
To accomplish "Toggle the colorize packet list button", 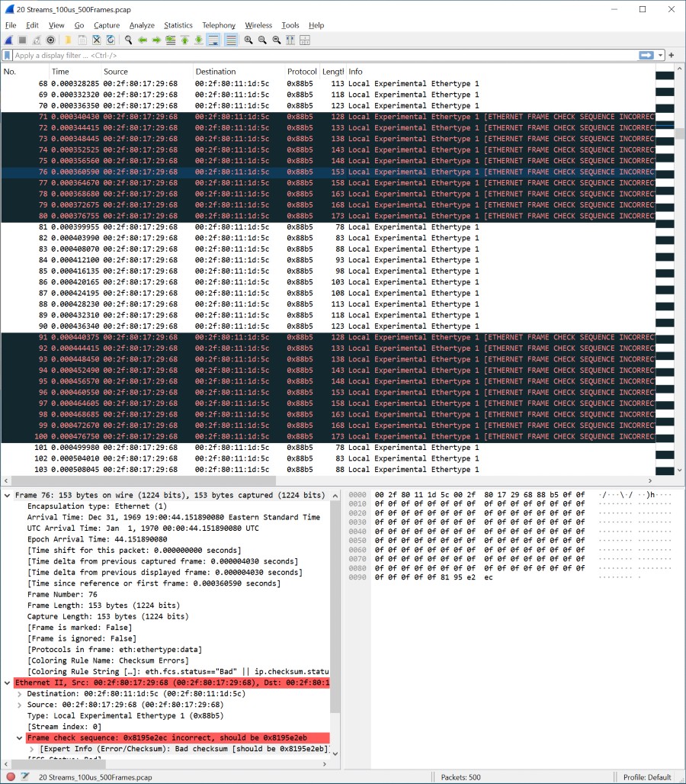I will pos(230,40).
